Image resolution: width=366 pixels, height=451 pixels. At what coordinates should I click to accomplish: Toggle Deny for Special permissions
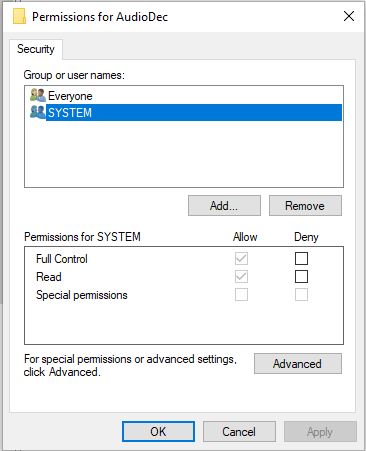(301, 295)
